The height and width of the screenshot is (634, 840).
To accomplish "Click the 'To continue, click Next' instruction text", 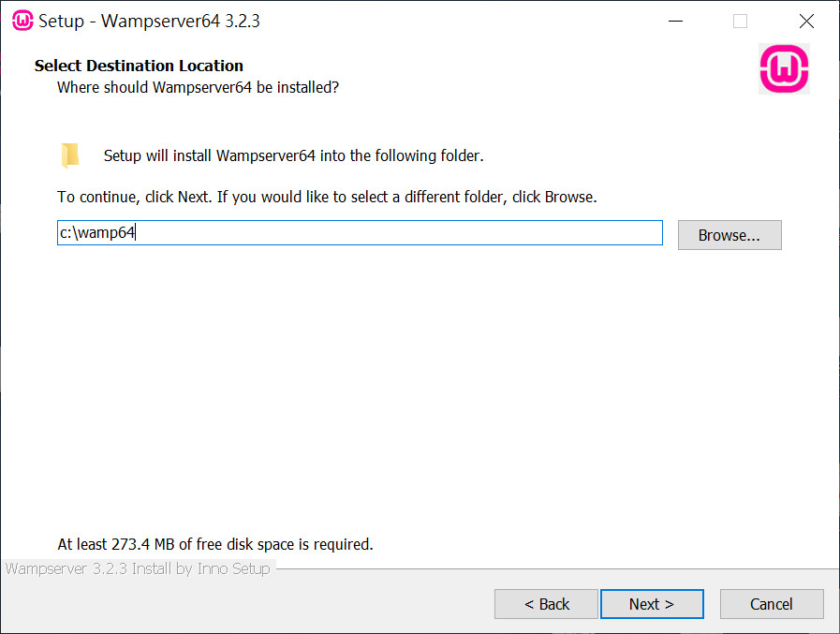I will (327, 197).
